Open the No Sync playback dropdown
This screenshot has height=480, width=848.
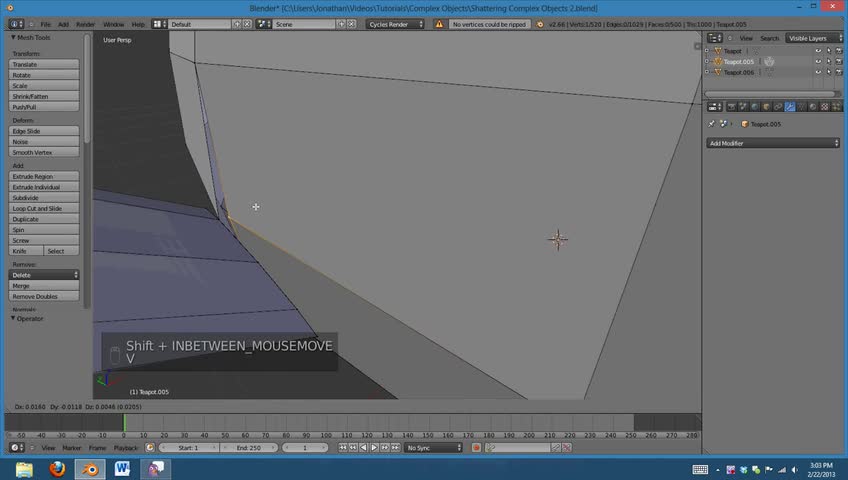(434, 448)
